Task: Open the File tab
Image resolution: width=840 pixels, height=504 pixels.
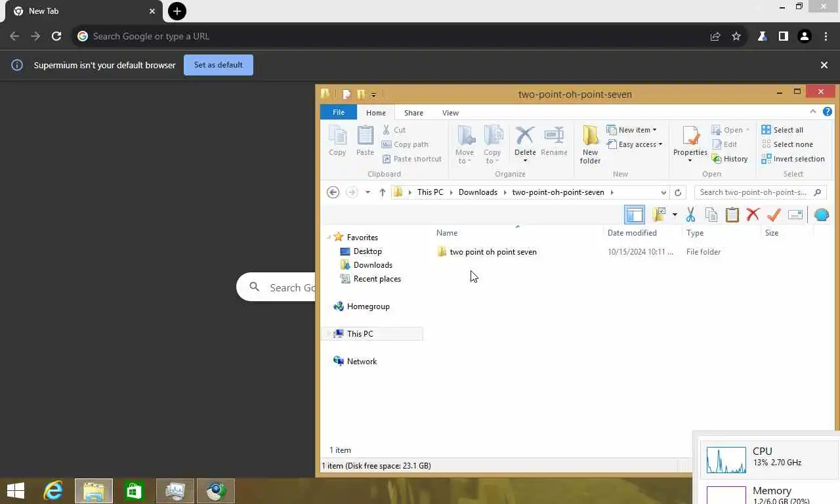Action: (339, 112)
